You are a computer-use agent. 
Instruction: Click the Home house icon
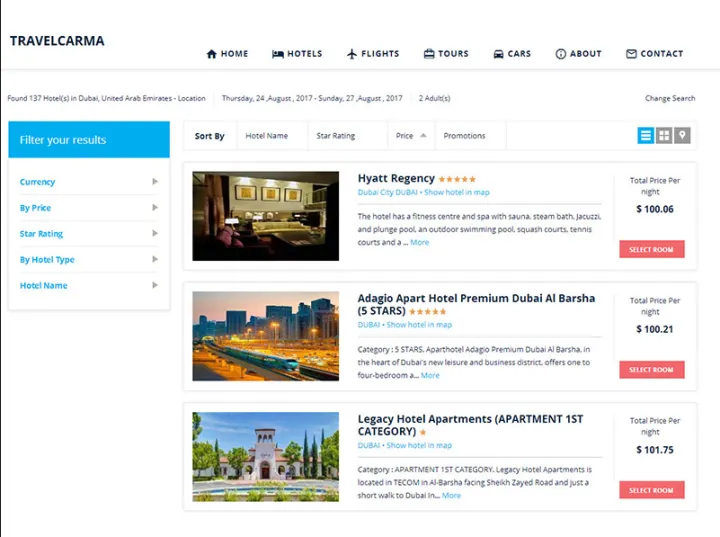[x=211, y=54]
